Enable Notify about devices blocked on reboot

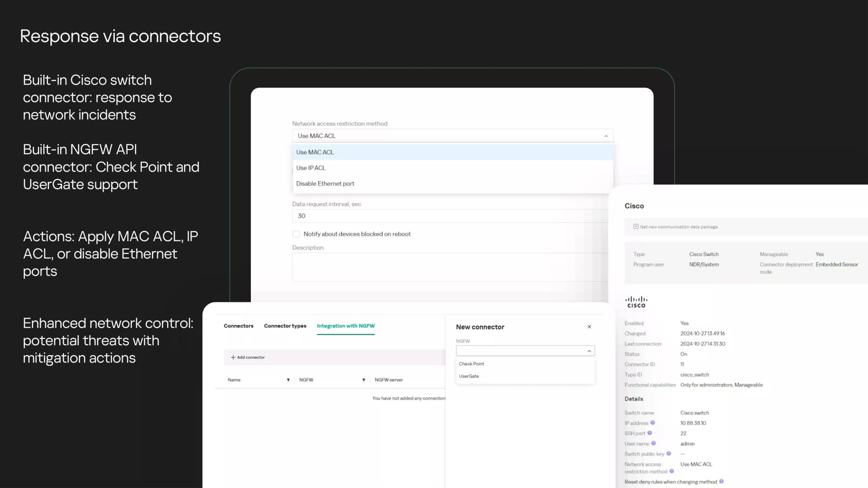click(x=296, y=234)
